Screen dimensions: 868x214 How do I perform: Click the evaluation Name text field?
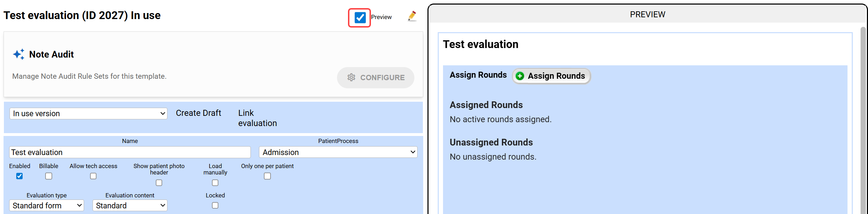click(x=130, y=152)
